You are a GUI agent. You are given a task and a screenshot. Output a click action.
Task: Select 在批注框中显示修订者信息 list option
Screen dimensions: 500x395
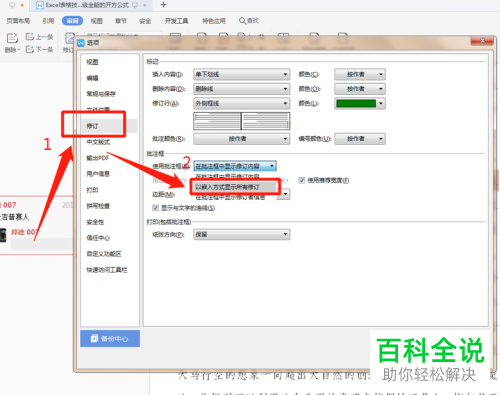point(235,197)
